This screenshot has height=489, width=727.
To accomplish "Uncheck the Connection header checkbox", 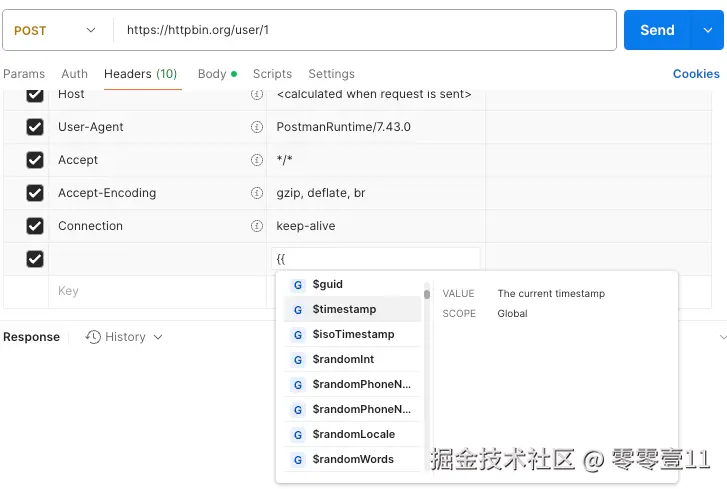I will tap(35, 226).
